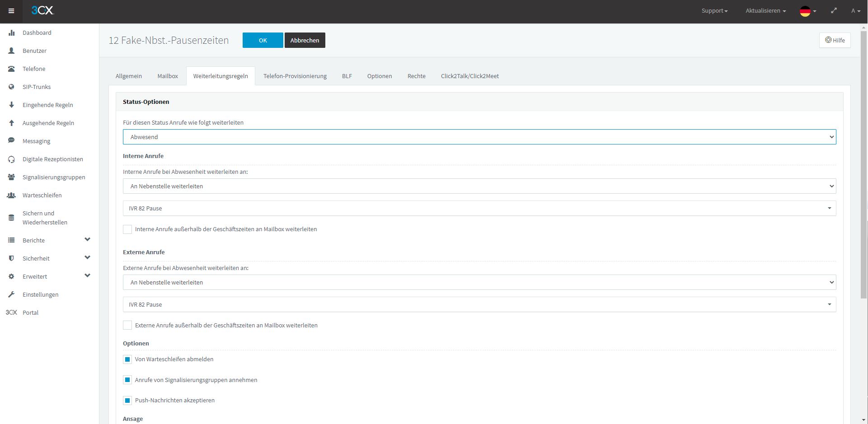Open language selector with German flag
Viewport: 868px width, 424px height.
[x=808, y=11]
